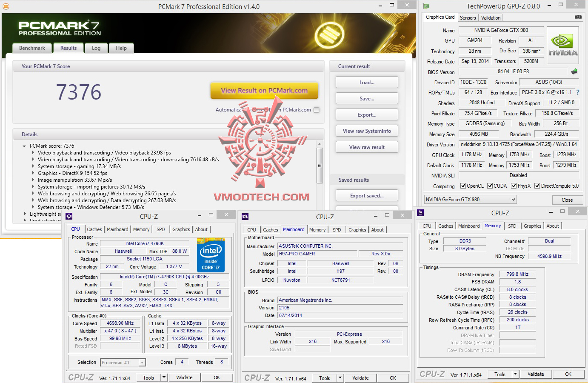The height and width of the screenshot is (383, 588).
Task: Click the DRAM Frequency 799.8 MHz value
Action: [517, 274]
